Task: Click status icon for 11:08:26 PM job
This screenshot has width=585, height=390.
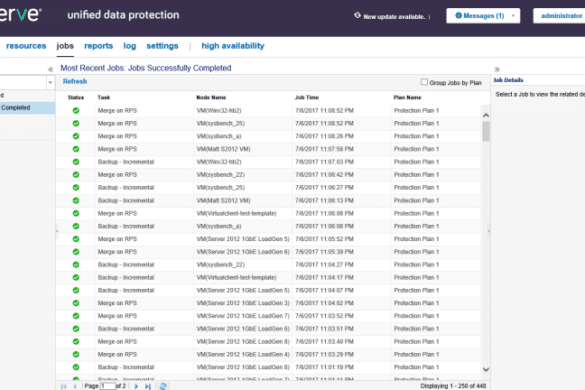Action: pyautogui.click(x=76, y=136)
